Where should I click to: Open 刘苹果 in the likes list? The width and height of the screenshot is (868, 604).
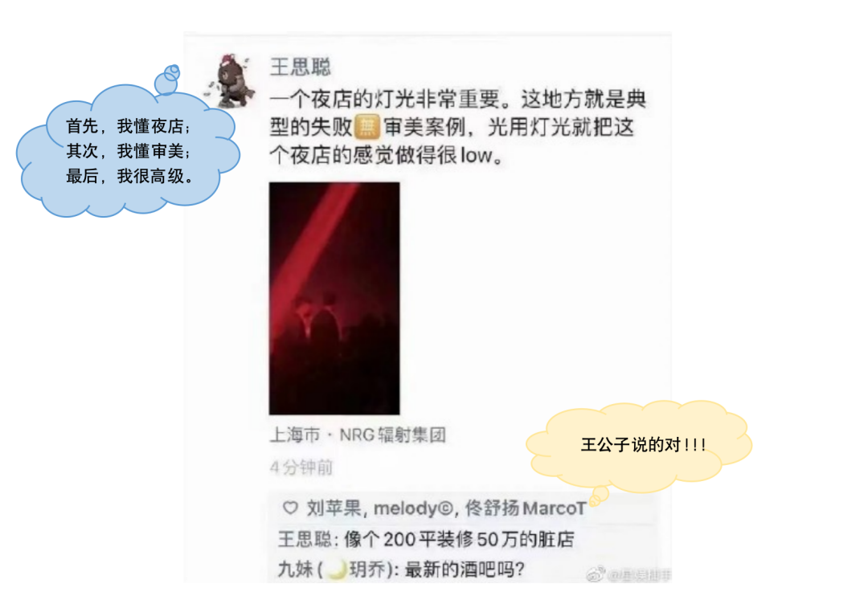pyautogui.click(x=334, y=508)
